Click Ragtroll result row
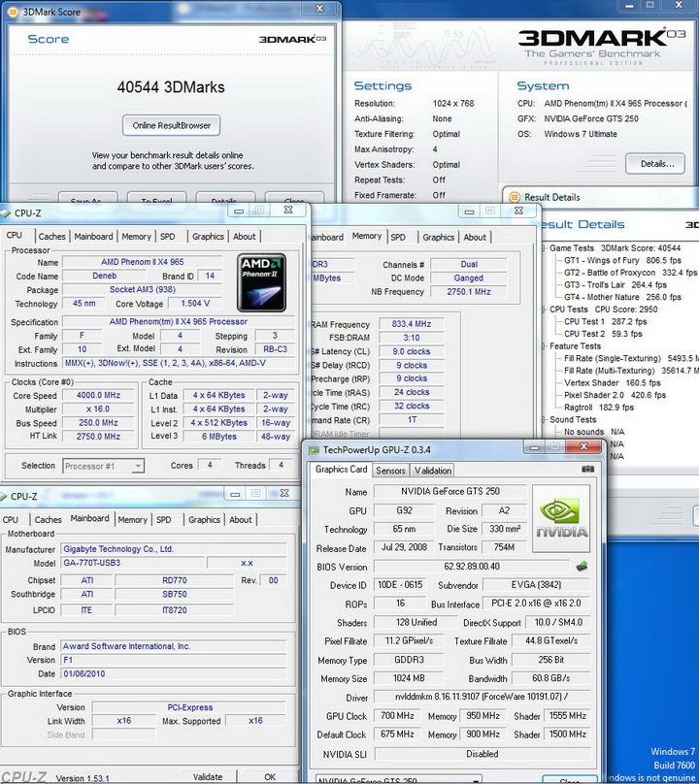This screenshot has width=699, height=784. click(599, 408)
